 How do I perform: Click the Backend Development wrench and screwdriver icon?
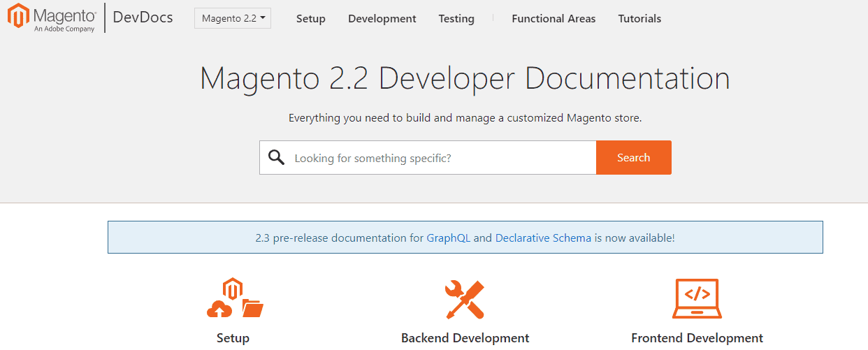(x=465, y=299)
